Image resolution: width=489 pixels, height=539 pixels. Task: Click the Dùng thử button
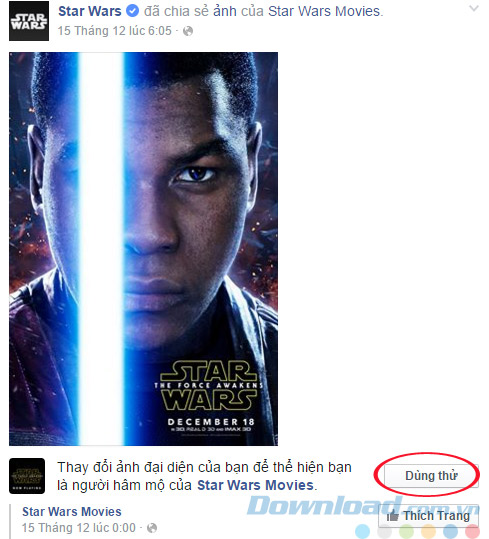pyautogui.click(x=431, y=476)
